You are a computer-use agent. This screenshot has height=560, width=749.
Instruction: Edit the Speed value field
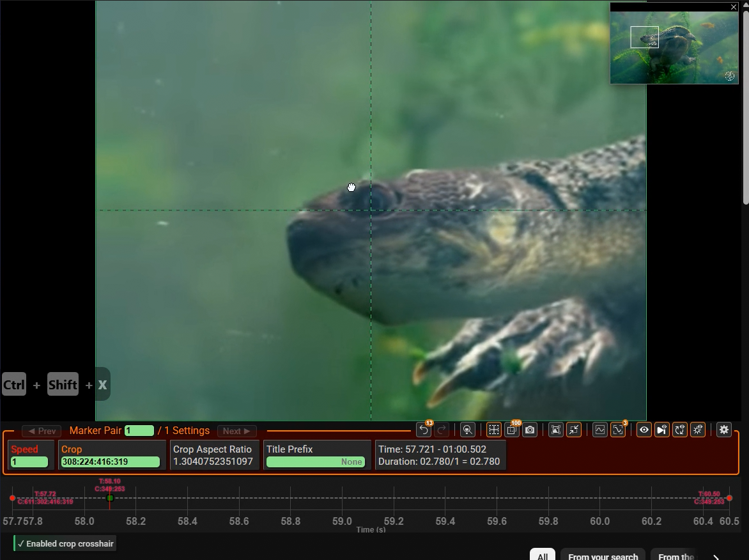(x=29, y=462)
